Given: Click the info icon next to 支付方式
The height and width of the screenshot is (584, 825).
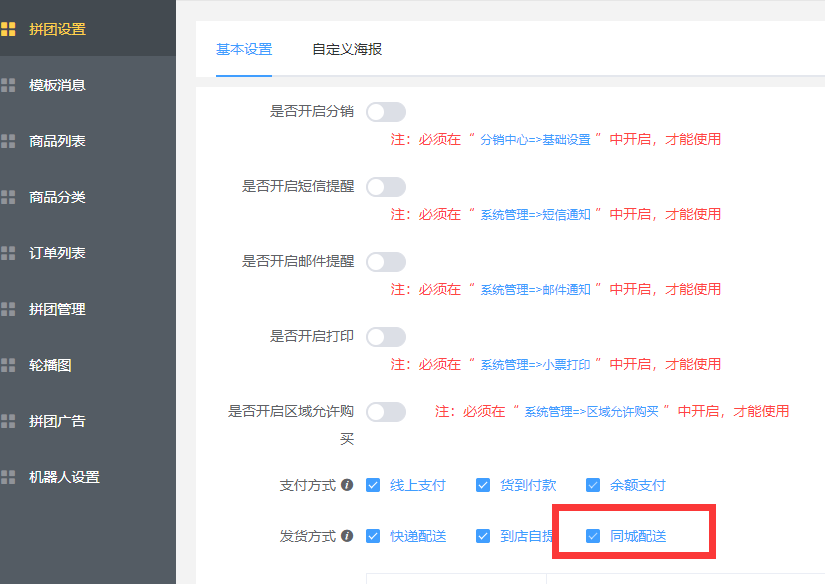Looking at the screenshot, I should click(x=347, y=485).
